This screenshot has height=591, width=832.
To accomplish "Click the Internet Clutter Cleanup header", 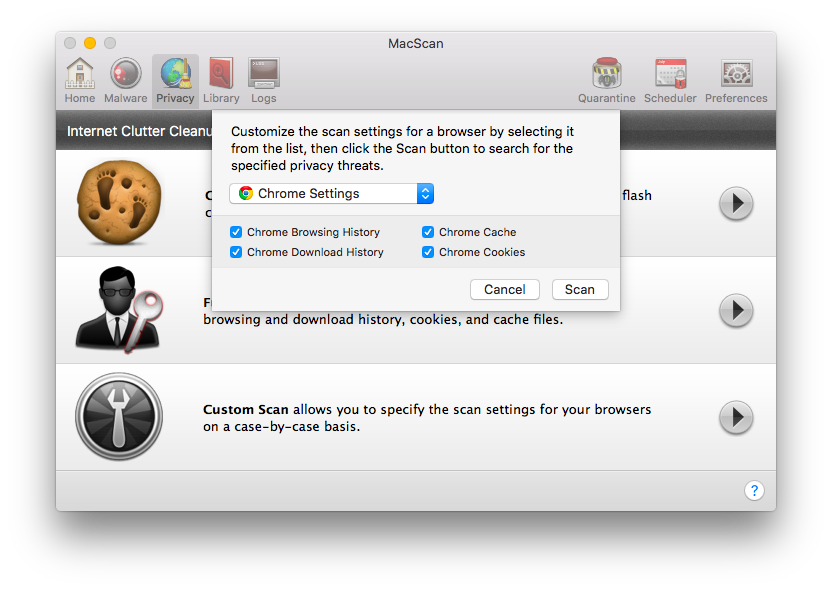I will [x=139, y=131].
